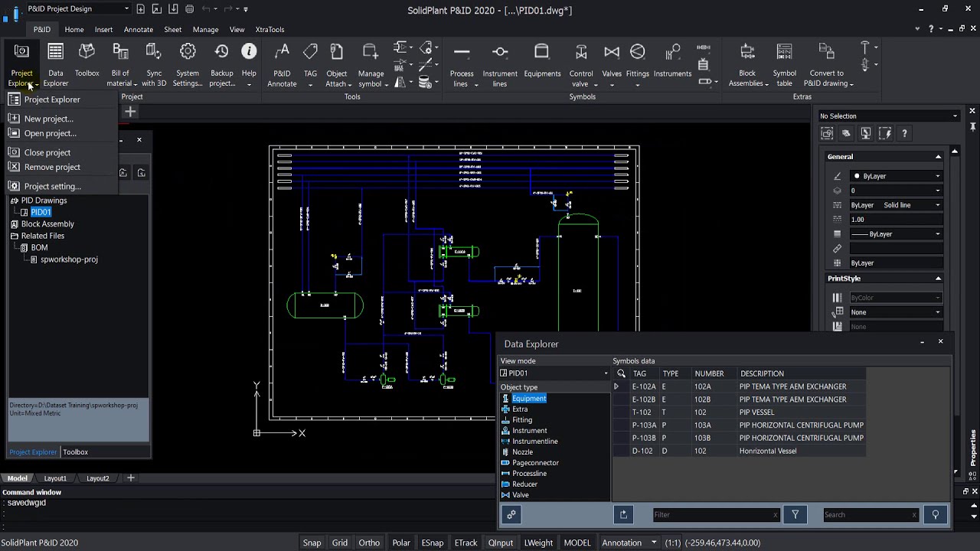Select the Control valve symbol

coord(581,64)
